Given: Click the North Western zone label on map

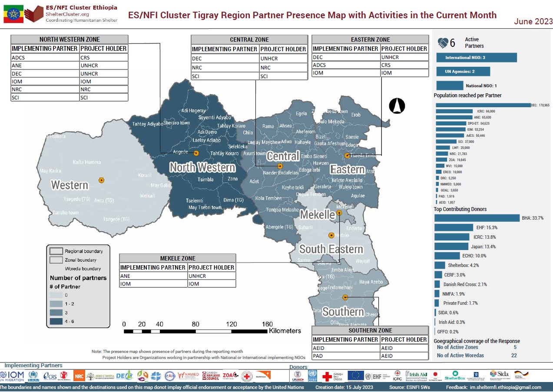Looking at the screenshot, I should (x=202, y=168).
